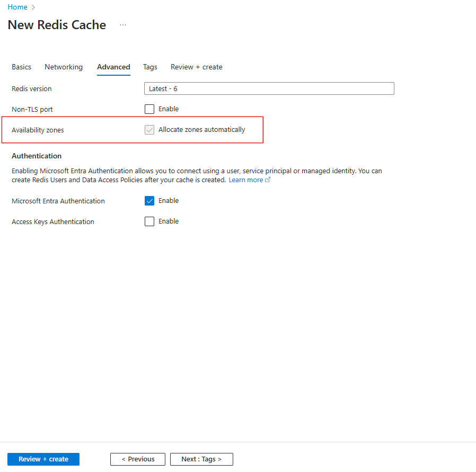Screen dimensions: 476x472
Task: Click the Previous button
Action: [x=137, y=459]
